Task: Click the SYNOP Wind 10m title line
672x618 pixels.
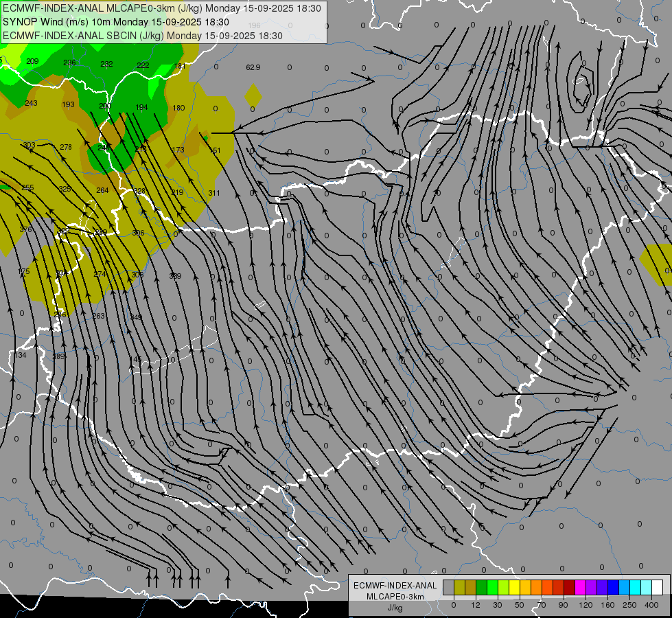Action: [x=116, y=22]
